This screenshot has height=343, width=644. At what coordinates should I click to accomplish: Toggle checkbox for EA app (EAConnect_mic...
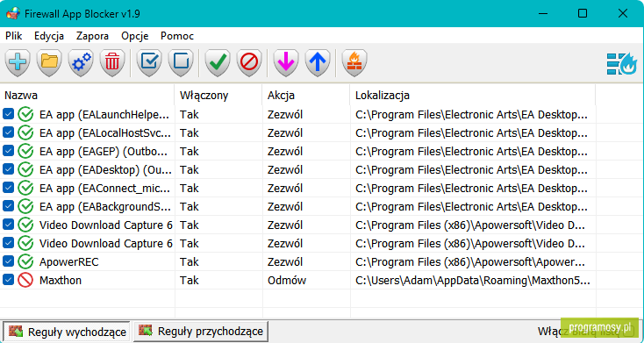tap(8, 188)
